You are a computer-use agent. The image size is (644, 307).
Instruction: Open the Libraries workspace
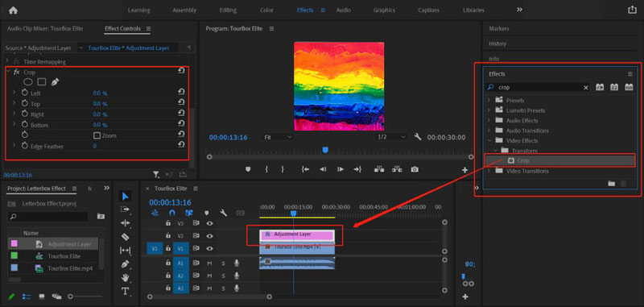473,10
